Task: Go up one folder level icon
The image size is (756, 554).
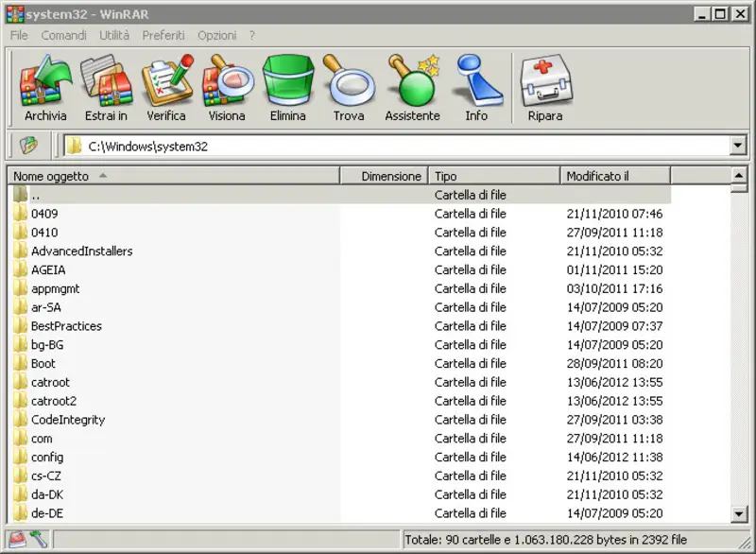Action: (28, 146)
